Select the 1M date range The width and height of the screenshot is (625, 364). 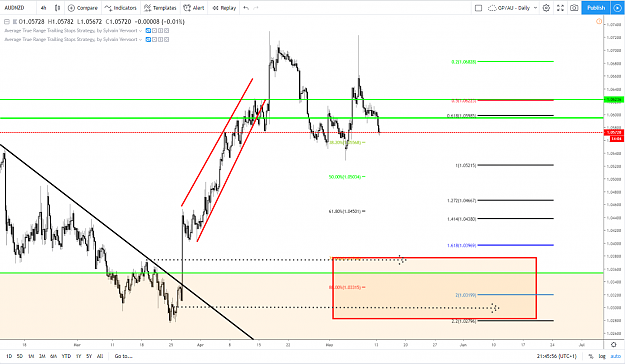[31, 356]
